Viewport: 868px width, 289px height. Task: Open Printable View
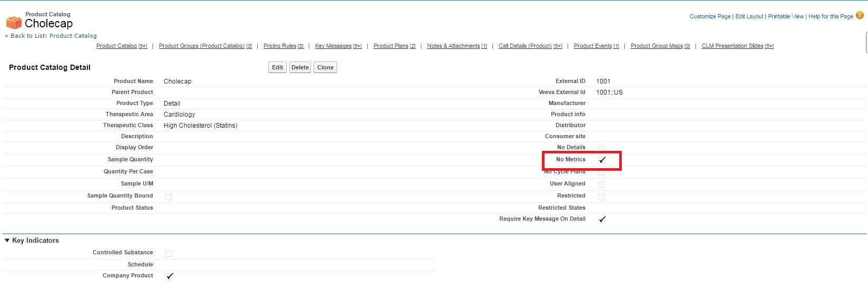coord(785,16)
